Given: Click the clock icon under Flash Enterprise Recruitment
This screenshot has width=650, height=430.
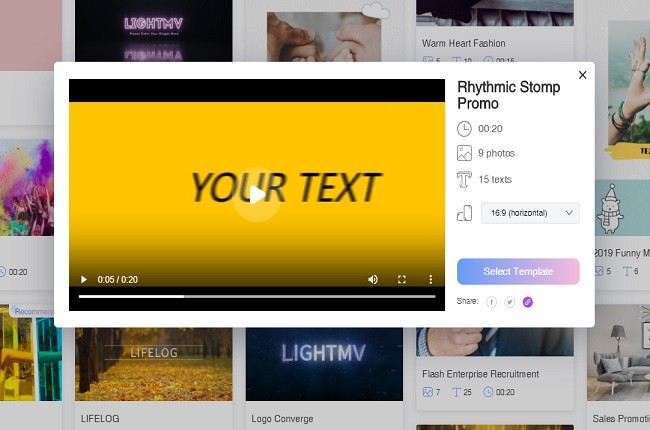Looking at the screenshot, I should click(x=488, y=392).
